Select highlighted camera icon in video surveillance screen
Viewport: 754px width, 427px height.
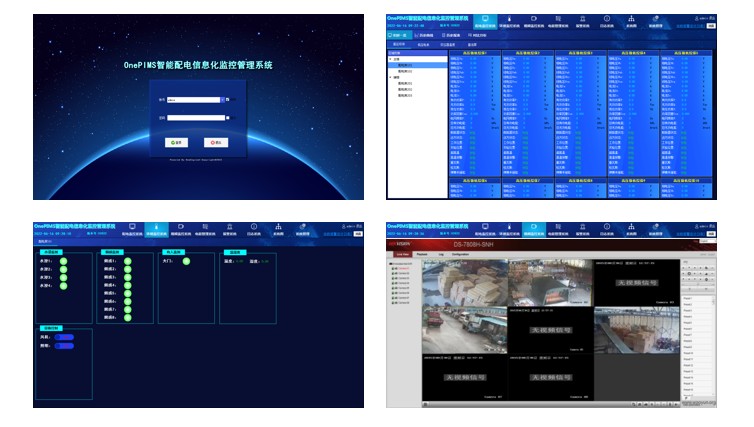tap(534, 226)
